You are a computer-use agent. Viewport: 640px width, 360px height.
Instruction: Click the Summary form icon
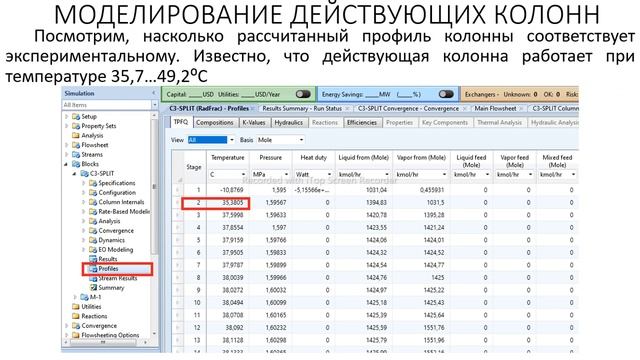pos(93,287)
